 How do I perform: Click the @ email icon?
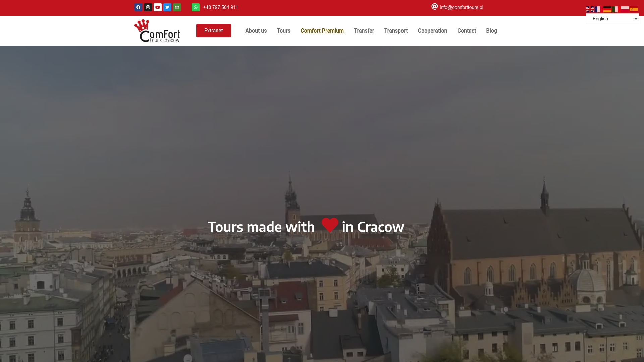pyautogui.click(x=435, y=7)
